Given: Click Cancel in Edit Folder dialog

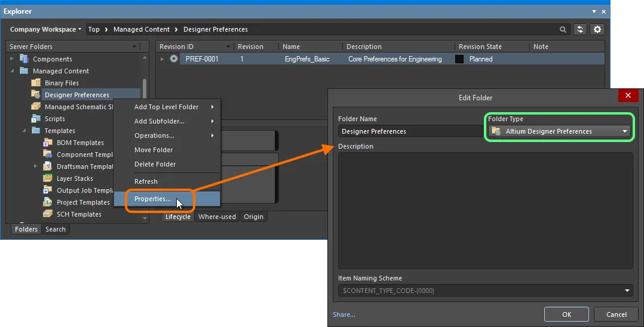Looking at the screenshot, I should 616,314.
